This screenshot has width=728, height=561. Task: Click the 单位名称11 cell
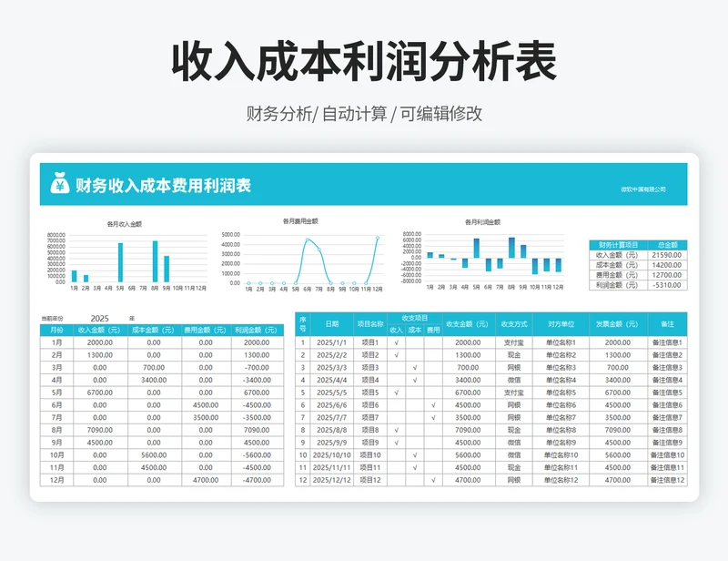coord(561,468)
